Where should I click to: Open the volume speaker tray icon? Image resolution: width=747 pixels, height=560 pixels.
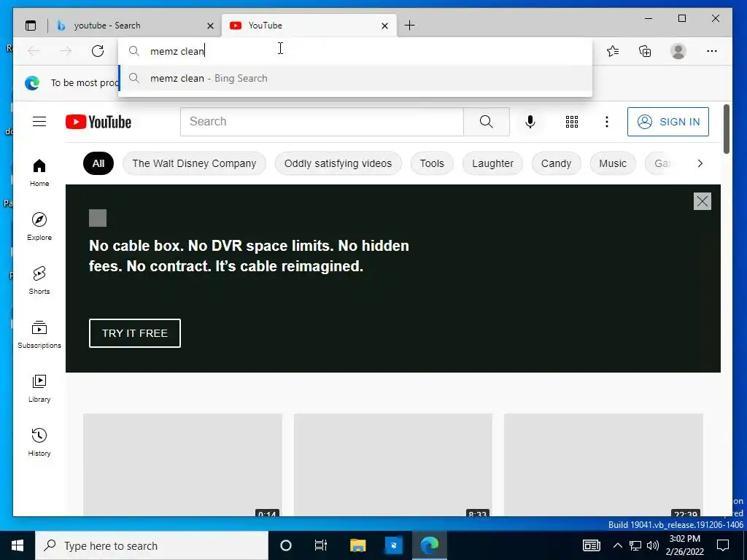[x=653, y=545]
